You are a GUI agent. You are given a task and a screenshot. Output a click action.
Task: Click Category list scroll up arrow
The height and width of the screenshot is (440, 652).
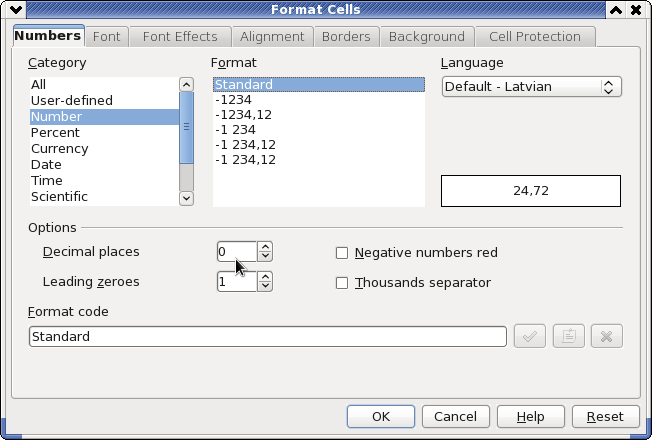(186, 84)
